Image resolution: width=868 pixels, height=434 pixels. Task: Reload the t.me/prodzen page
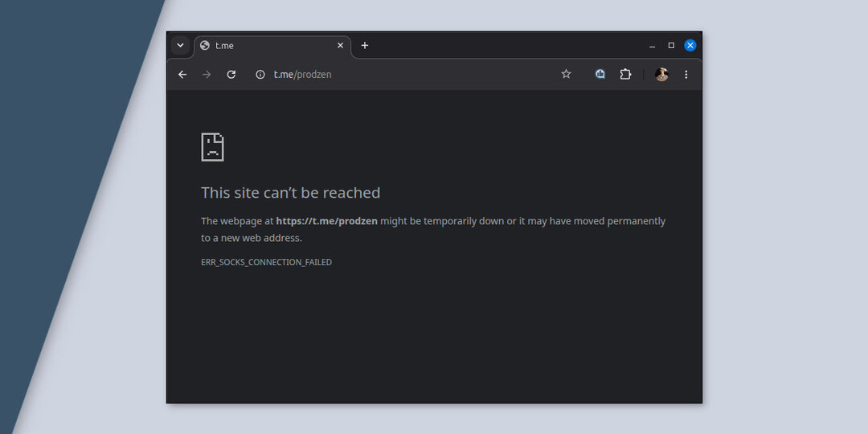coord(231,74)
